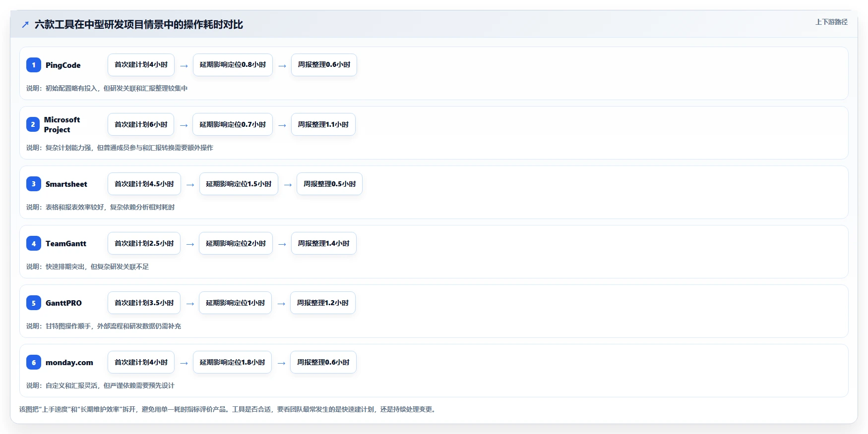
Task: Click the number 3 badge for Smartsheet
Action: [x=34, y=184]
